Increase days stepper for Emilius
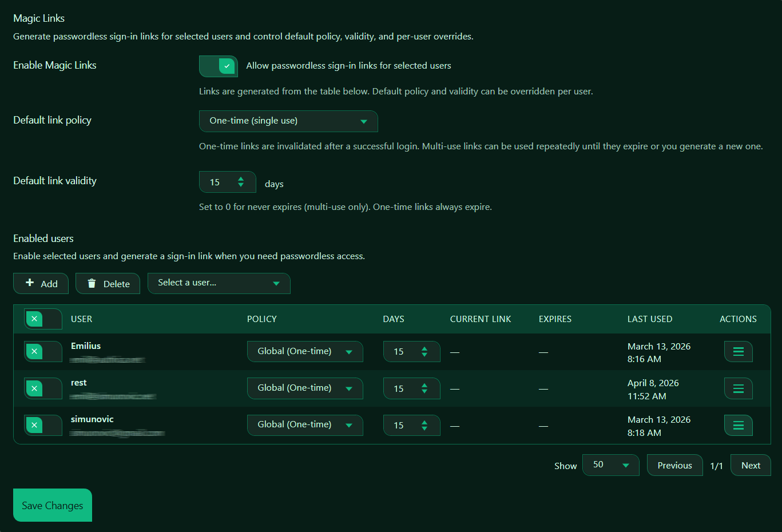The height and width of the screenshot is (532, 782). point(424,348)
